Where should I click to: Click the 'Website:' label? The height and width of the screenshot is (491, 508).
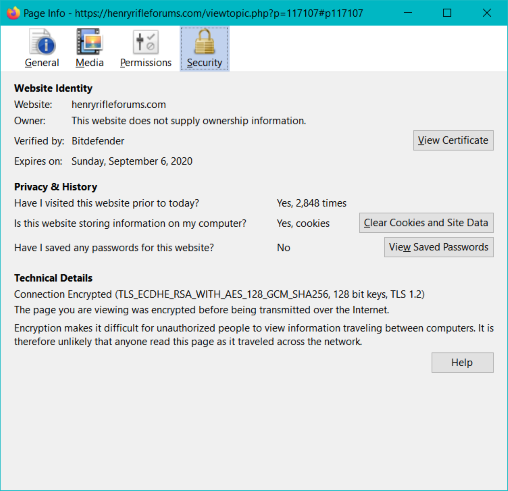(33, 105)
